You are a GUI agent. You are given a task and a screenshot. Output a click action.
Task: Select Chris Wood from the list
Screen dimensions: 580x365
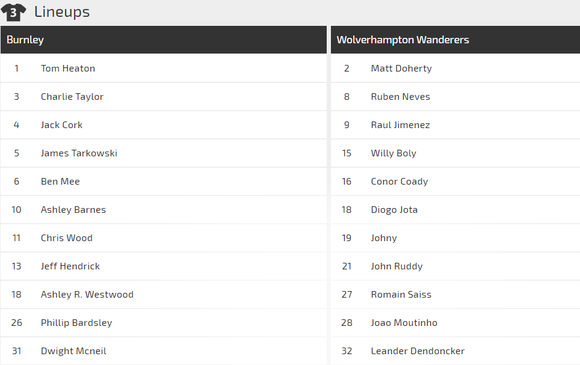[x=67, y=238]
